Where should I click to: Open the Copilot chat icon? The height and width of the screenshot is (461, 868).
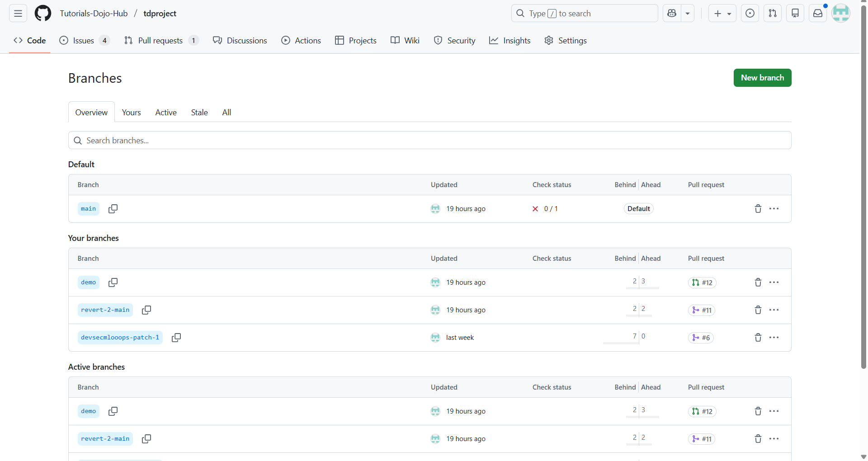pyautogui.click(x=672, y=14)
